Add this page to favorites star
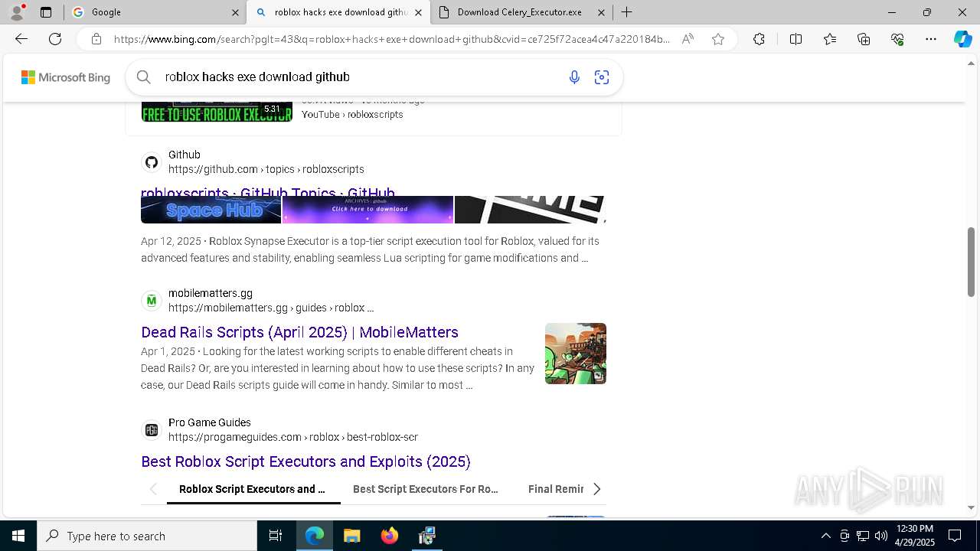980x551 pixels. point(718,39)
